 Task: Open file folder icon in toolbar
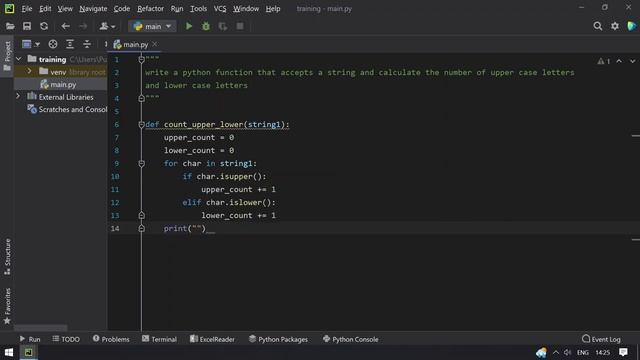pyautogui.click(x=10, y=27)
